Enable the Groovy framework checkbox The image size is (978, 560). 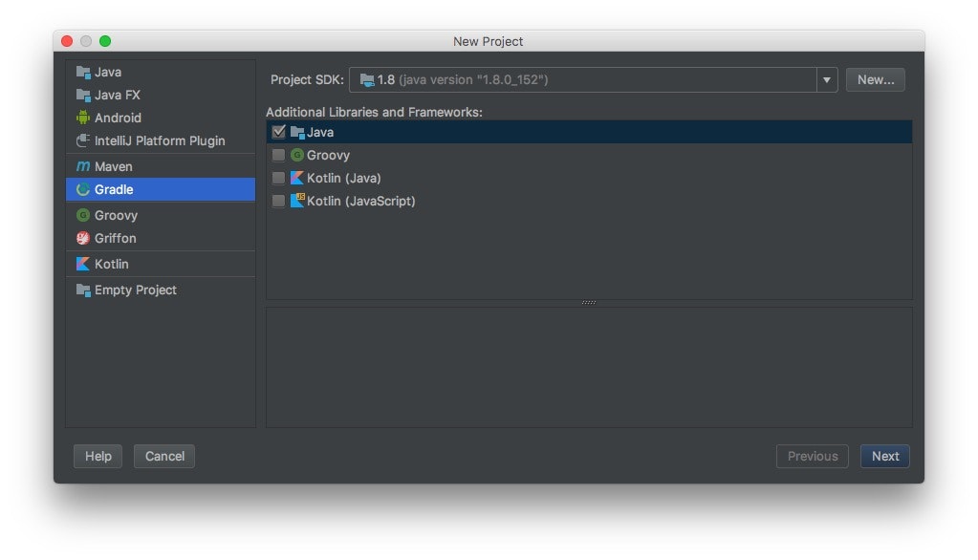pyautogui.click(x=278, y=155)
